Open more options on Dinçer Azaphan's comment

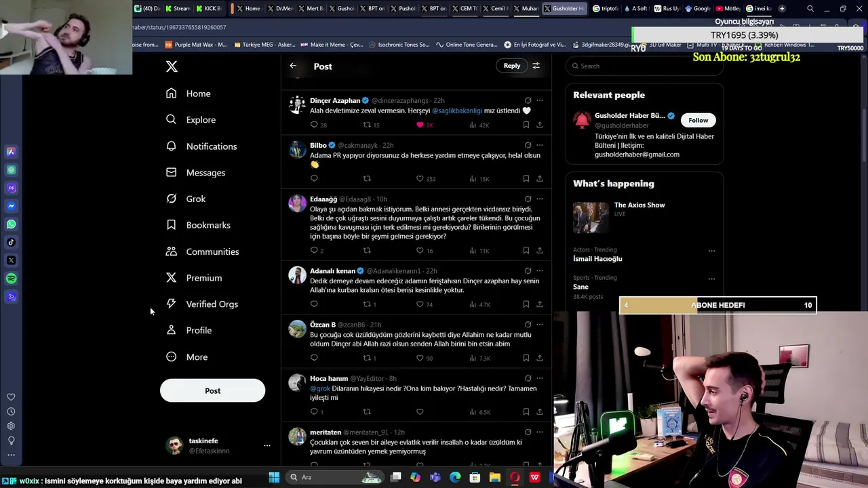coord(540,100)
